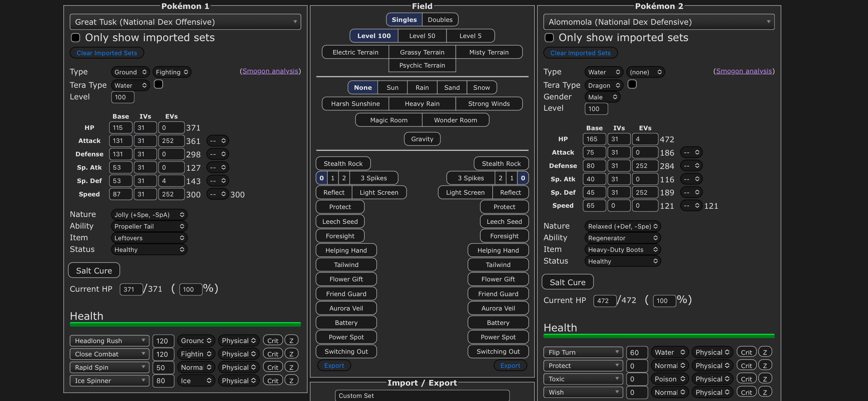The height and width of the screenshot is (401, 868).
Task: Toggle right-side Stealth Rock
Action: pyautogui.click(x=501, y=163)
